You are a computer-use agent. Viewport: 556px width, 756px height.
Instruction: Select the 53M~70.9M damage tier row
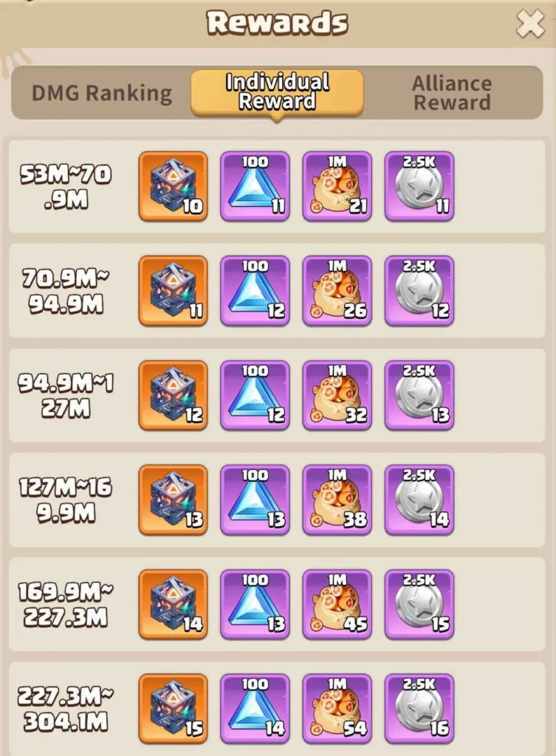[x=278, y=187]
